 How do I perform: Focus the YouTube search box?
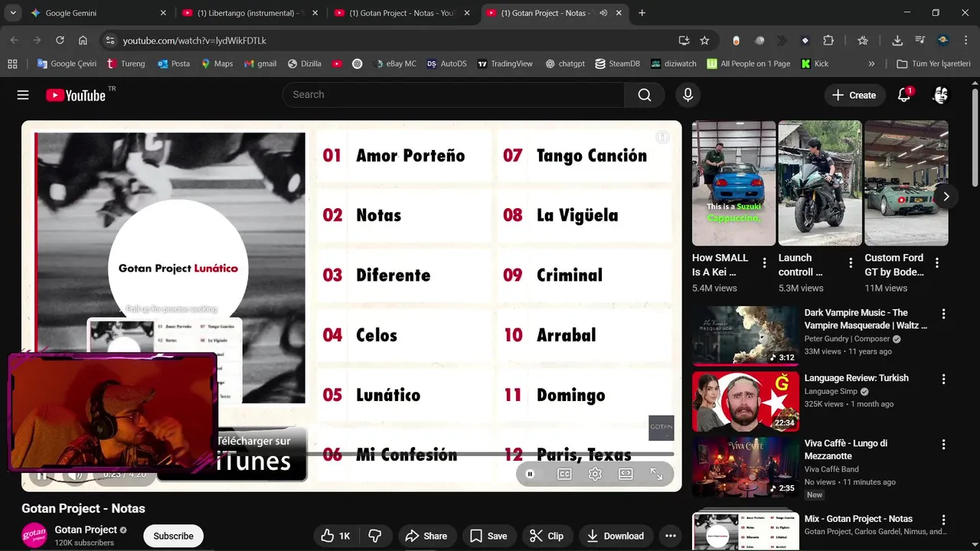pos(453,95)
